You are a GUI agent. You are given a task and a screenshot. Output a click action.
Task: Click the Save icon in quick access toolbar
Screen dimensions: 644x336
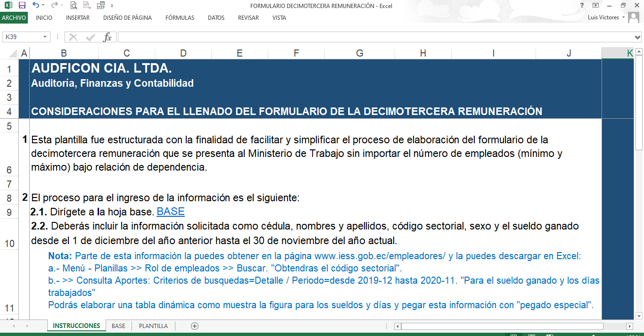[x=22, y=6]
